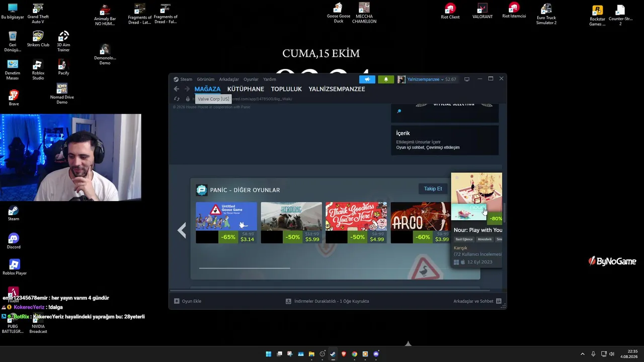Click the Panic publisher logo

click(202, 190)
